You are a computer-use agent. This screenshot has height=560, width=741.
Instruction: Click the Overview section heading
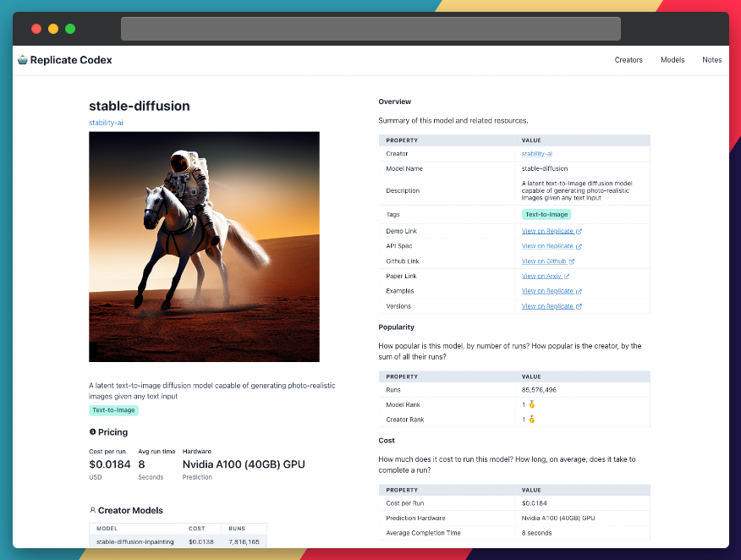pos(394,102)
